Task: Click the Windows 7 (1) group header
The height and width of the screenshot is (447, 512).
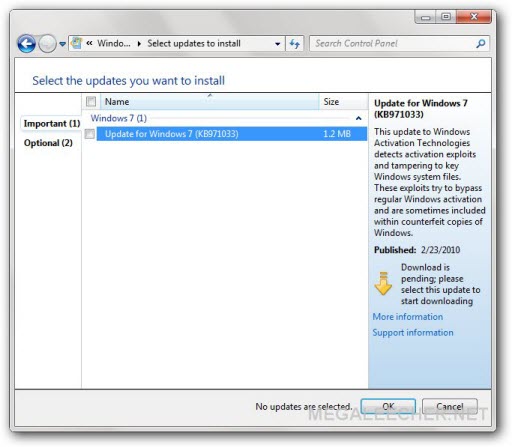Action: coord(119,118)
